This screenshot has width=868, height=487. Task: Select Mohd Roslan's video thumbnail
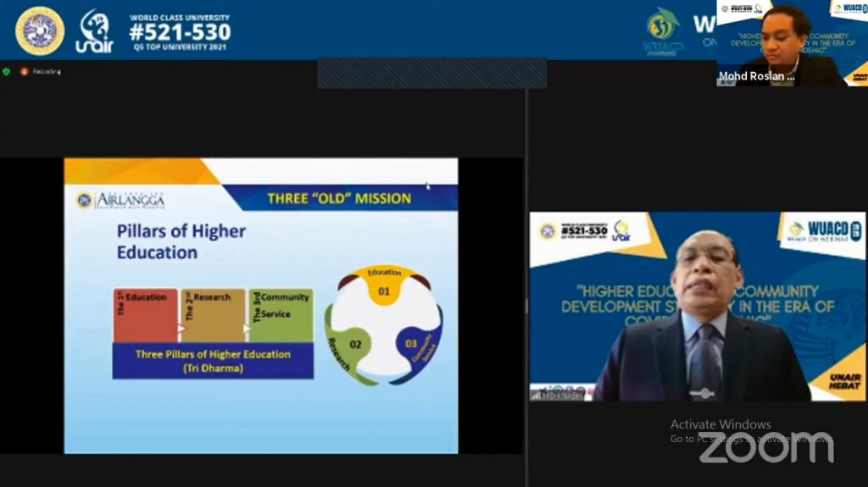790,42
